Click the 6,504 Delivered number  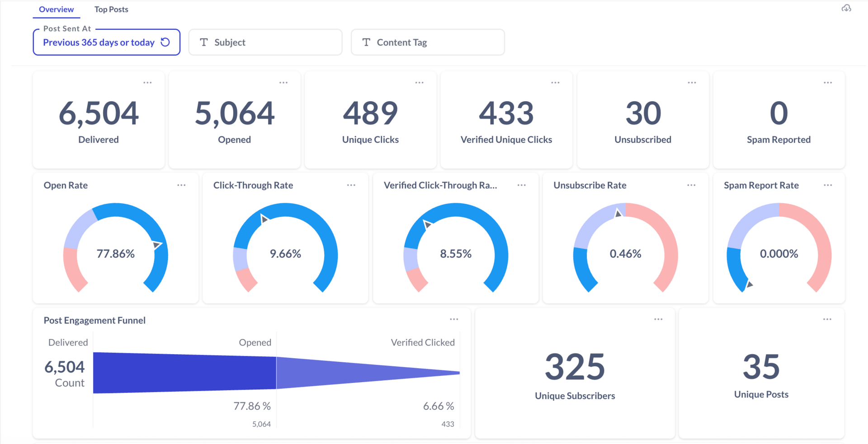tap(99, 113)
